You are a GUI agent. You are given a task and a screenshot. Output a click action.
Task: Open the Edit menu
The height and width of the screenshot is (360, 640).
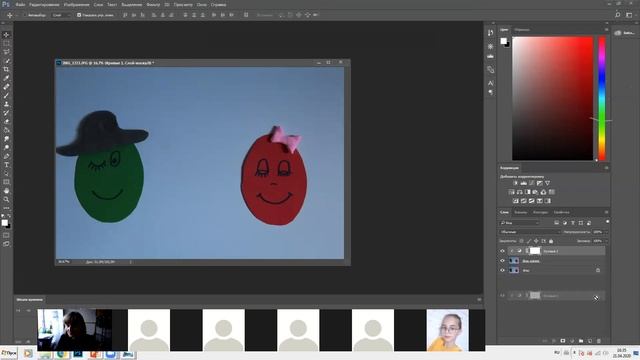pyautogui.click(x=44, y=5)
